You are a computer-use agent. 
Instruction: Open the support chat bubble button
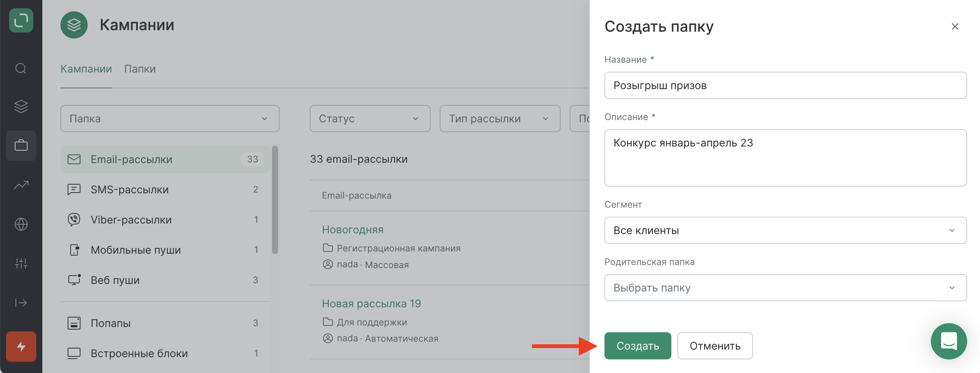pyautogui.click(x=948, y=341)
